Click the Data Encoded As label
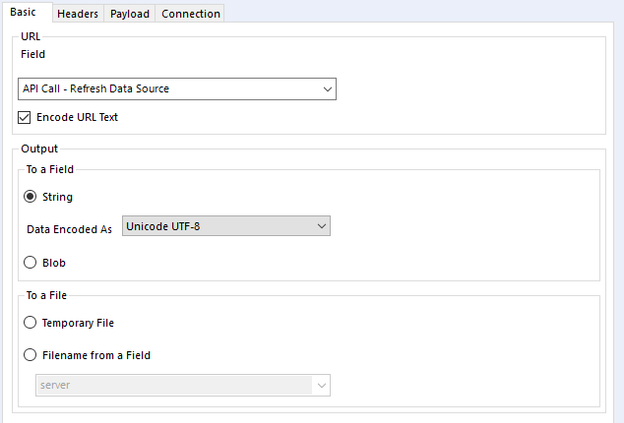The height and width of the screenshot is (423, 624). click(70, 228)
